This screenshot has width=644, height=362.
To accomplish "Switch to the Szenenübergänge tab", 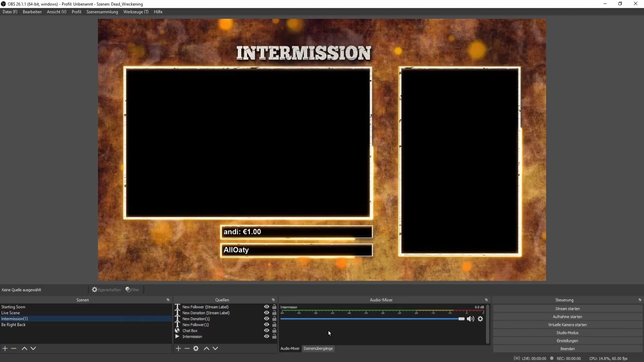I will pyautogui.click(x=318, y=349).
